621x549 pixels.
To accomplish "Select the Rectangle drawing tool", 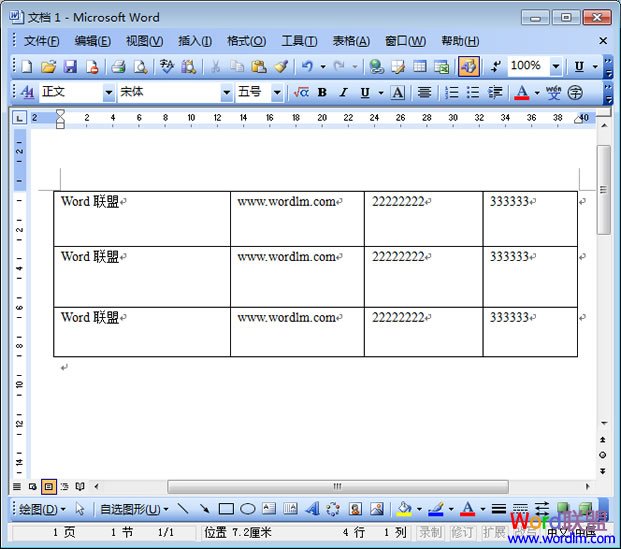I will [x=226, y=508].
